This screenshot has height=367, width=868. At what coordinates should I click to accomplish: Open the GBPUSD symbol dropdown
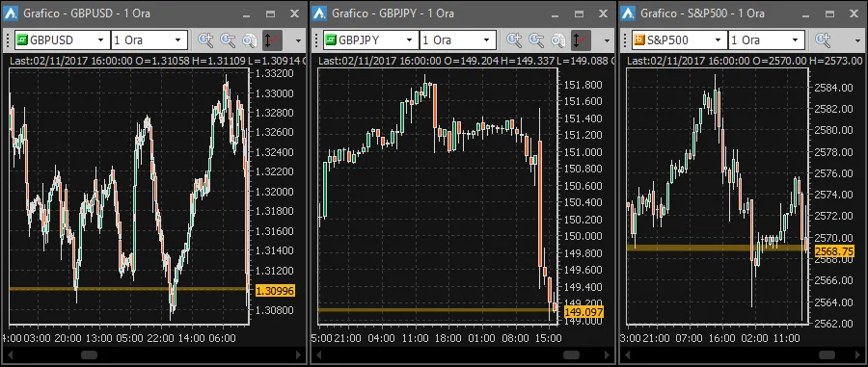(62, 39)
